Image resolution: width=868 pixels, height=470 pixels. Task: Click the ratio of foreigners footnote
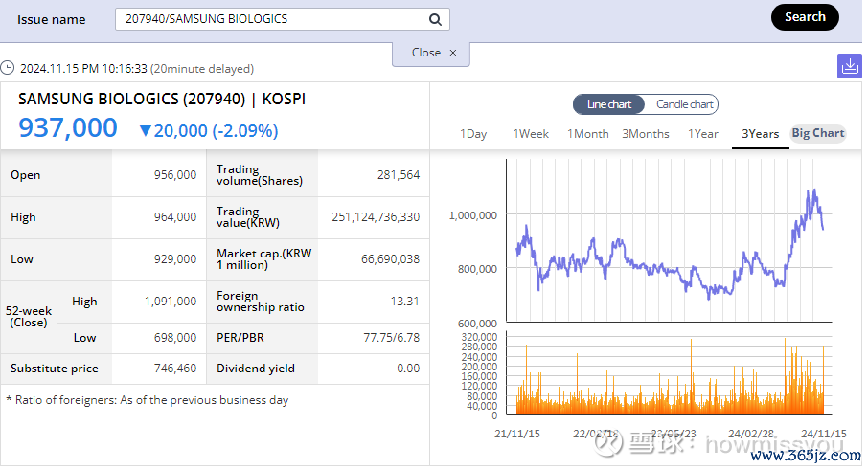point(148,400)
